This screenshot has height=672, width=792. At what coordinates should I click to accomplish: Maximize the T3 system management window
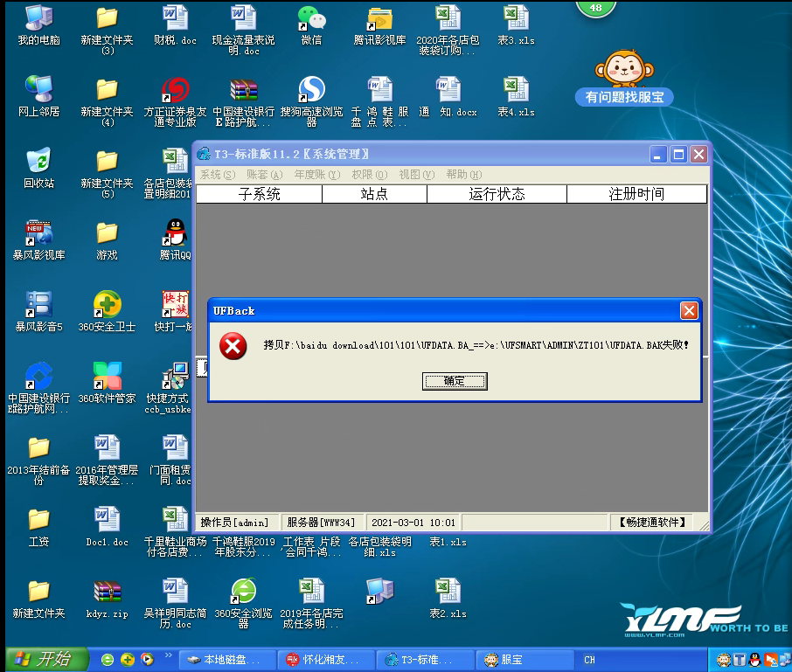[678, 155]
